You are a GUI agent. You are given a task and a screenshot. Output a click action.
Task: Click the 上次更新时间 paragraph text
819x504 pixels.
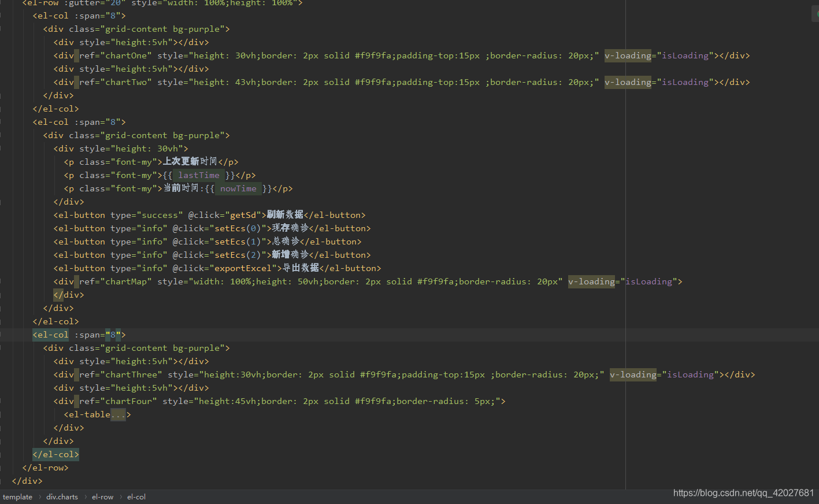190,162
